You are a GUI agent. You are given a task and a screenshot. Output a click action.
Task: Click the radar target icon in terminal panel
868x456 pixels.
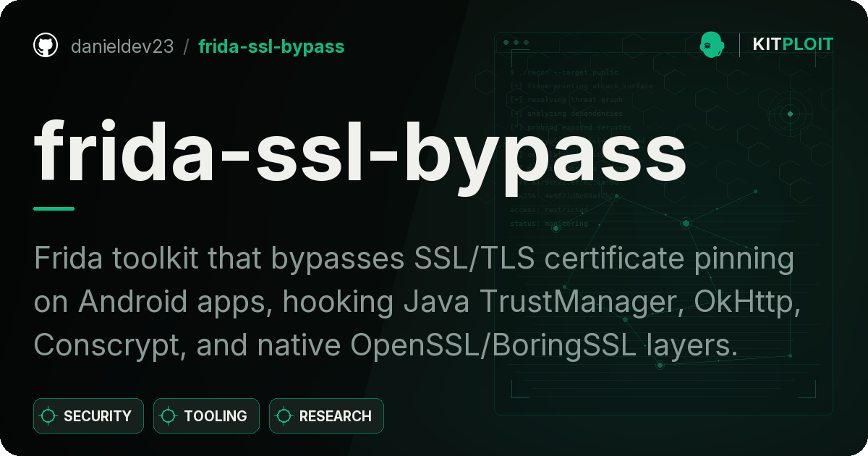click(x=790, y=114)
